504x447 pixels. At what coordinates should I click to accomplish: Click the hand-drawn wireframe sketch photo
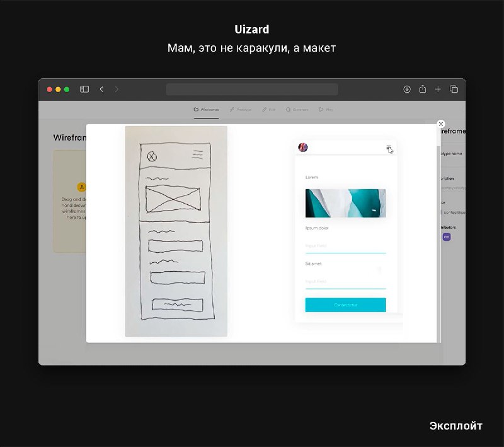176,231
